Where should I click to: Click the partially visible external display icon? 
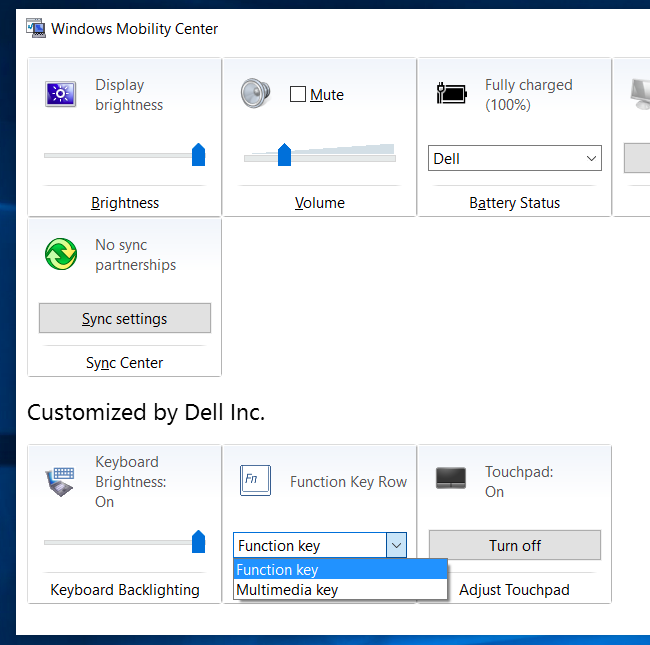[x=638, y=93]
